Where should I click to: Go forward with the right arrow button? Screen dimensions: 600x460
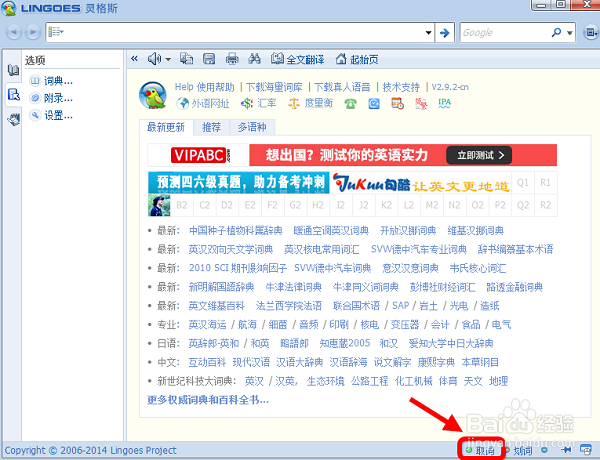point(33,32)
